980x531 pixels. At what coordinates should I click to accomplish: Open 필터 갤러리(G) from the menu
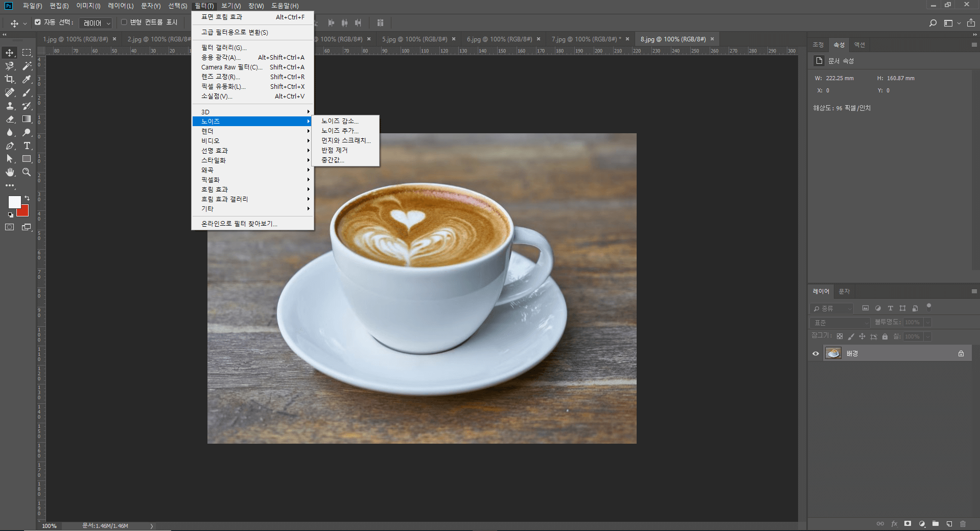(x=252, y=47)
